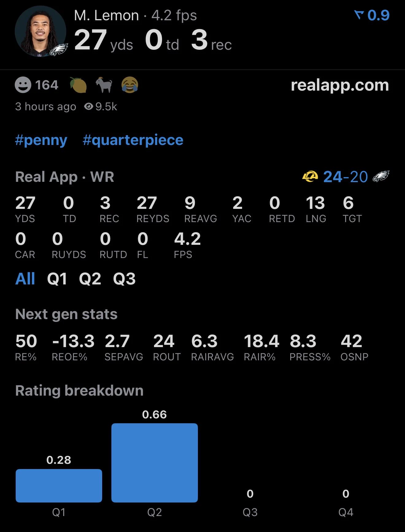The image size is (405, 532).
Task: Switch to the Q2 stats tab
Action: click(x=90, y=279)
